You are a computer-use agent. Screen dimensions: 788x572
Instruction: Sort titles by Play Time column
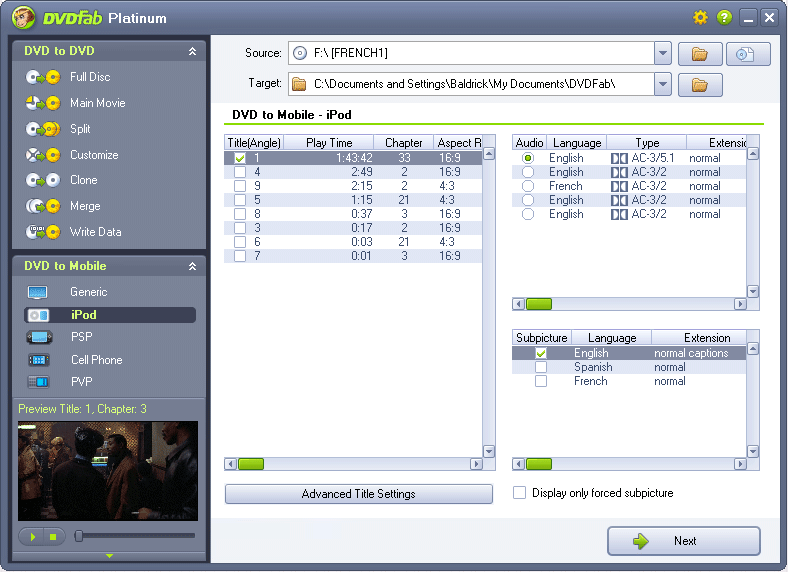(329, 143)
